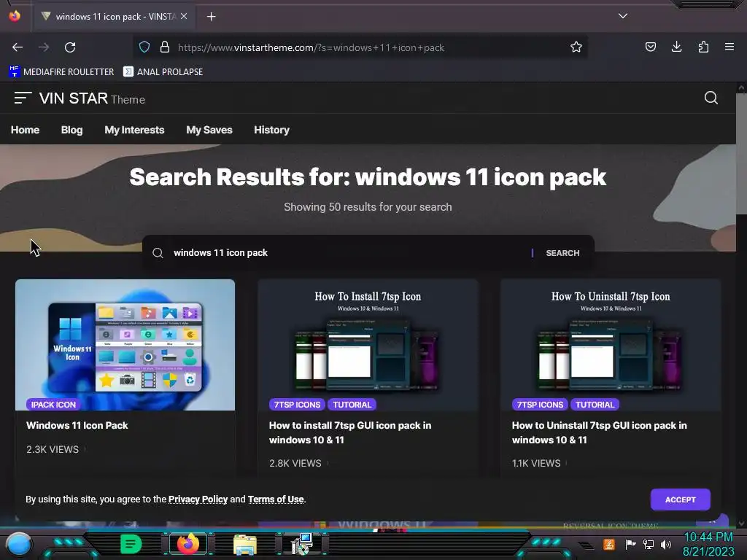This screenshot has height=560, width=747.
Task: Open the My Saves menu item
Action: [209, 130]
